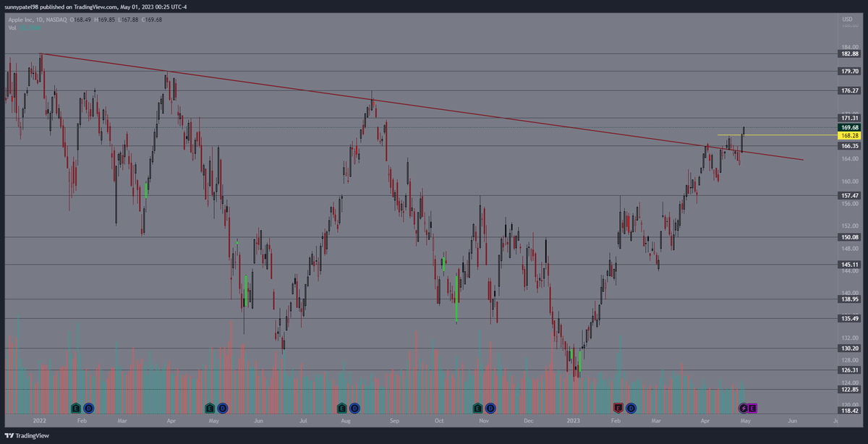
Task: Click the current price 169.68 label
Action: pos(849,127)
